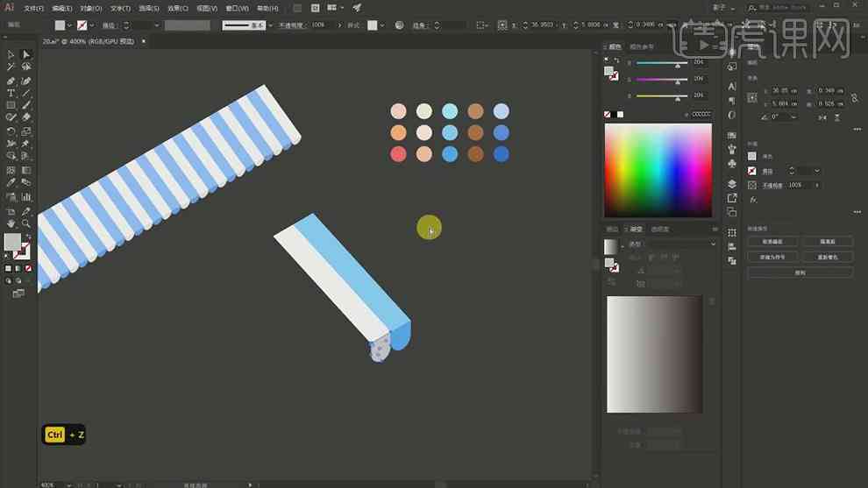868x488 pixels.
Task: Open the 对象(O) menu
Action: point(91,8)
